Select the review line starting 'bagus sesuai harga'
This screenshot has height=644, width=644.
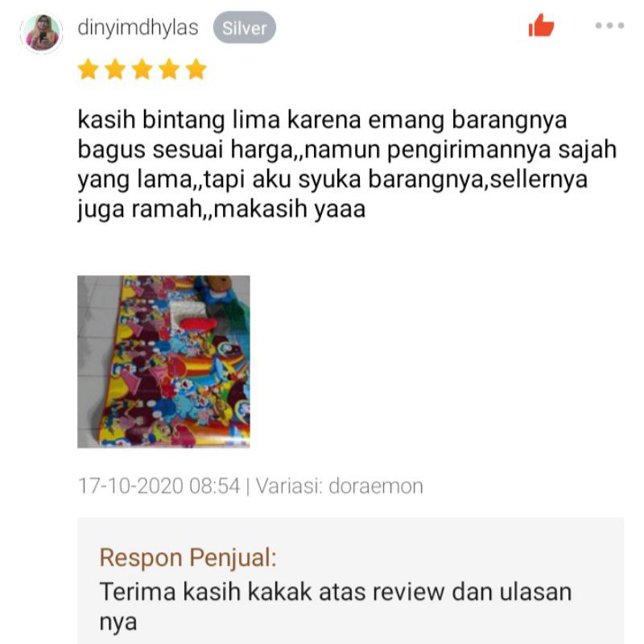point(347,150)
